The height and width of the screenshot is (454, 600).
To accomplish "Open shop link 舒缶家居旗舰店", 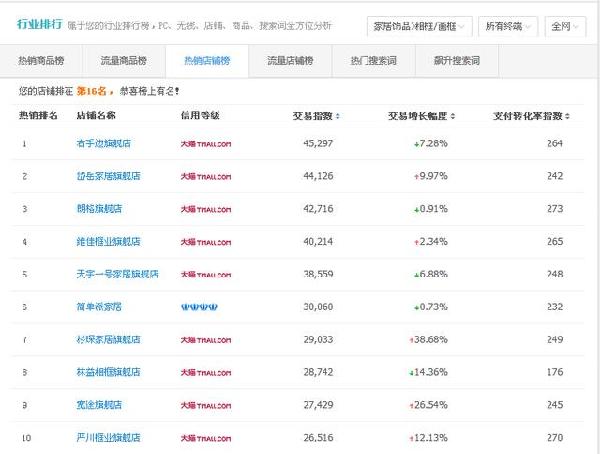I will (108, 176).
